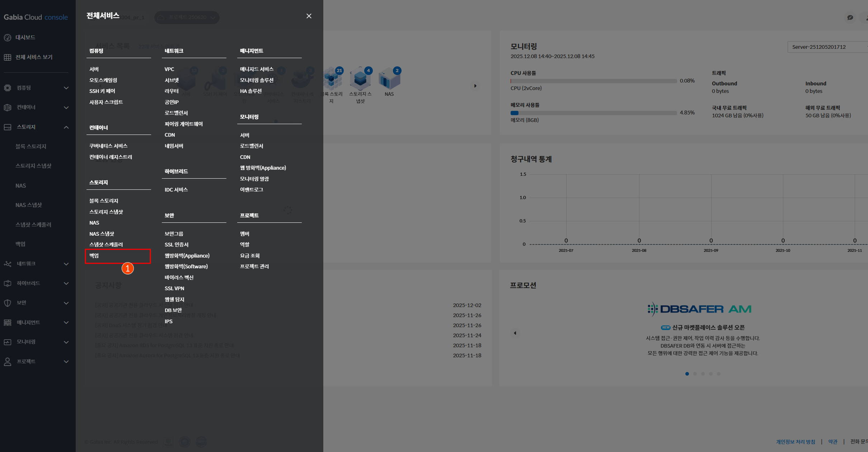Screen dimensions: 868x452
Task: Collapse the 스토리지 sidebar section
Action: pyautogui.click(x=66, y=127)
